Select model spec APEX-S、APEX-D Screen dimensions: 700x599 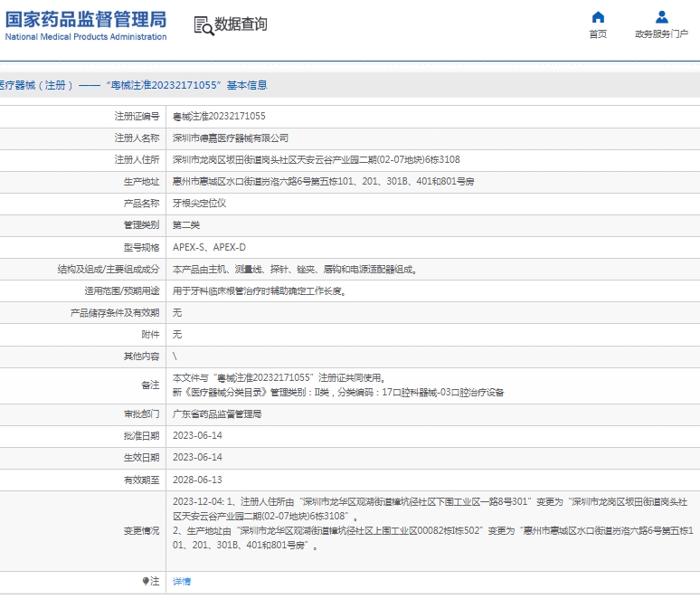(x=210, y=247)
